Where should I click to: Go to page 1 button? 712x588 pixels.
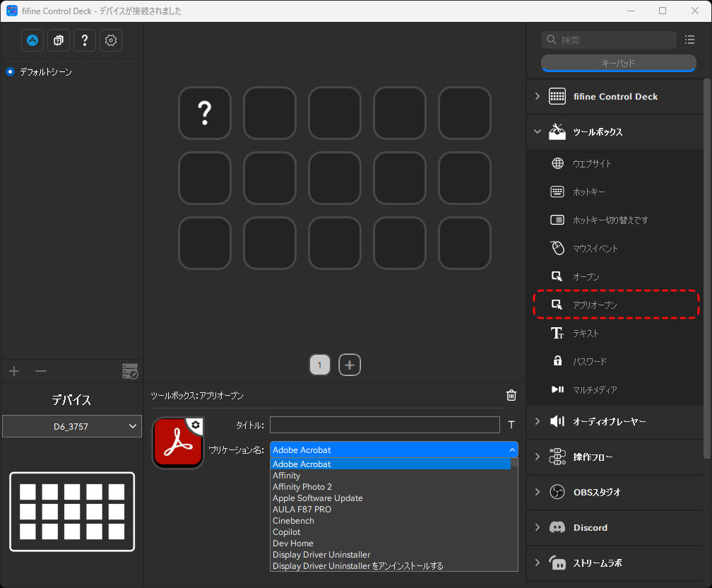pyautogui.click(x=320, y=365)
